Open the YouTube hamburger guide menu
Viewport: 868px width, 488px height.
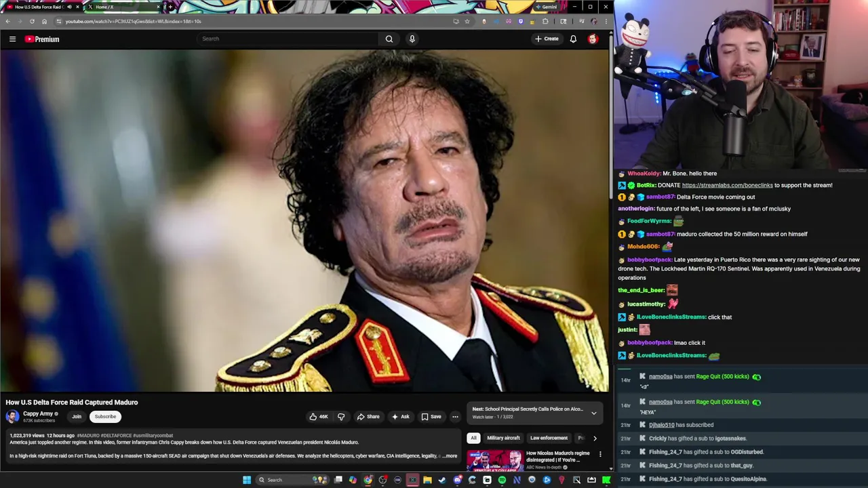click(12, 39)
